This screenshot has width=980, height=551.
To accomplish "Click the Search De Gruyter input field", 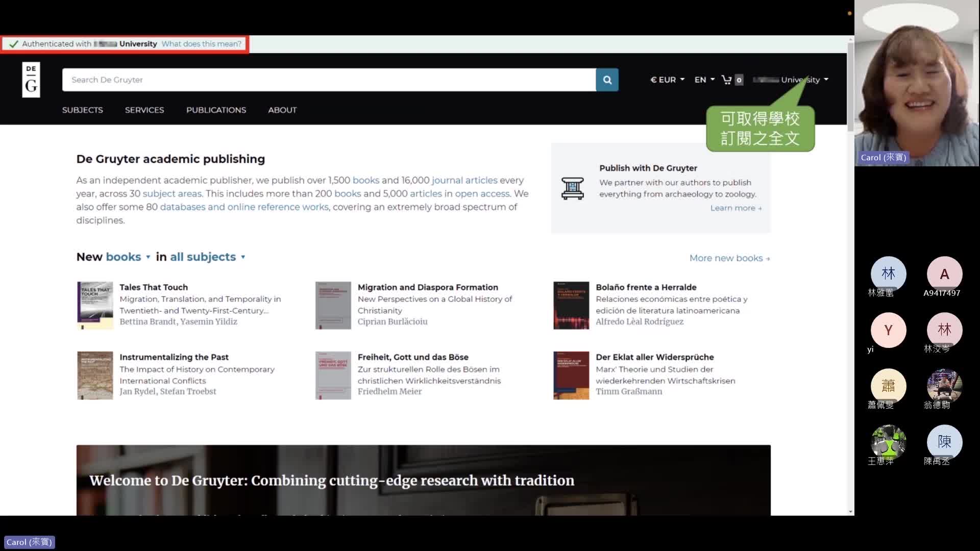I will 329,80.
